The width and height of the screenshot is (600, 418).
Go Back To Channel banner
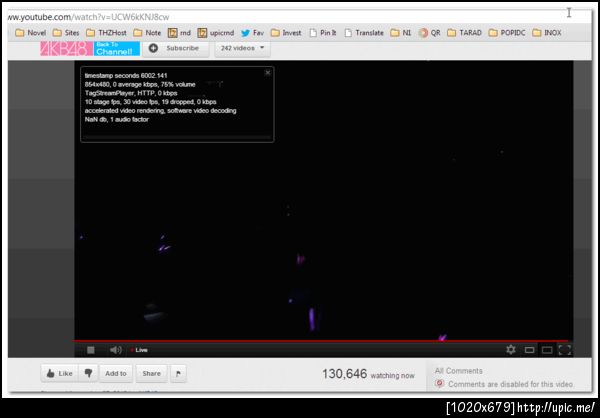pos(117,49)
